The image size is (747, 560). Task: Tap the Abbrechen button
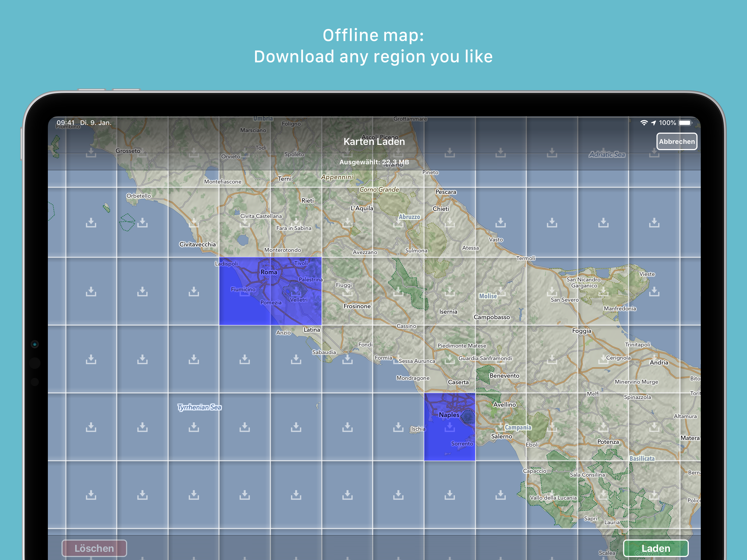(x=676, y=142)
